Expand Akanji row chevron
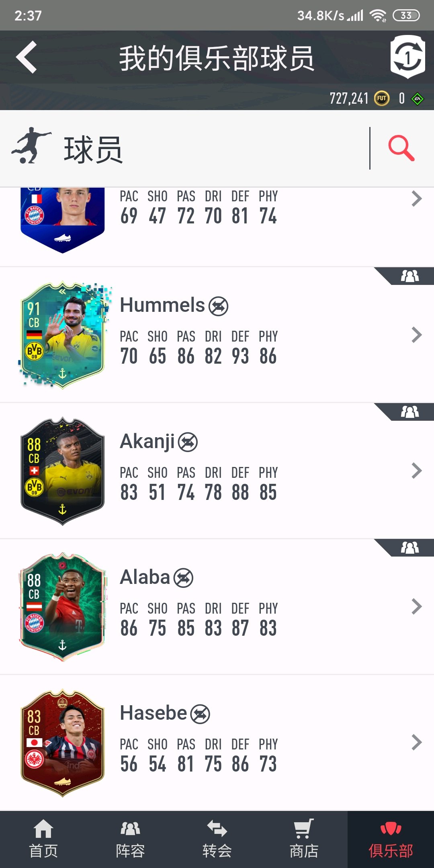The image size is (434, 868). coord(417,471)
